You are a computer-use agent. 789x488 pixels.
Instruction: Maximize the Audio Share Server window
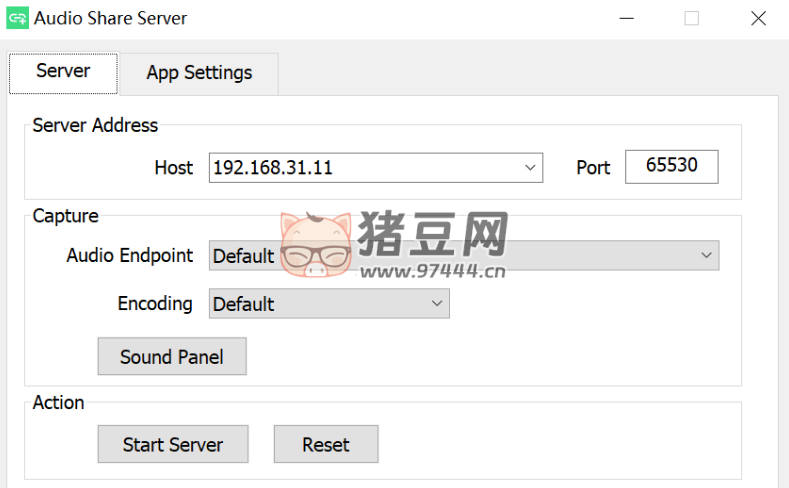point(692,18)
